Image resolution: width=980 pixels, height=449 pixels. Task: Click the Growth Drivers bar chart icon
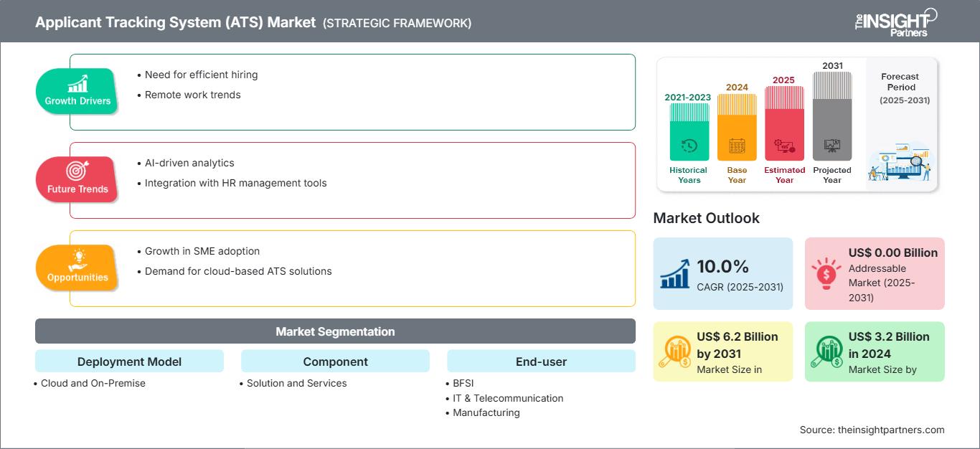point(77,83)
